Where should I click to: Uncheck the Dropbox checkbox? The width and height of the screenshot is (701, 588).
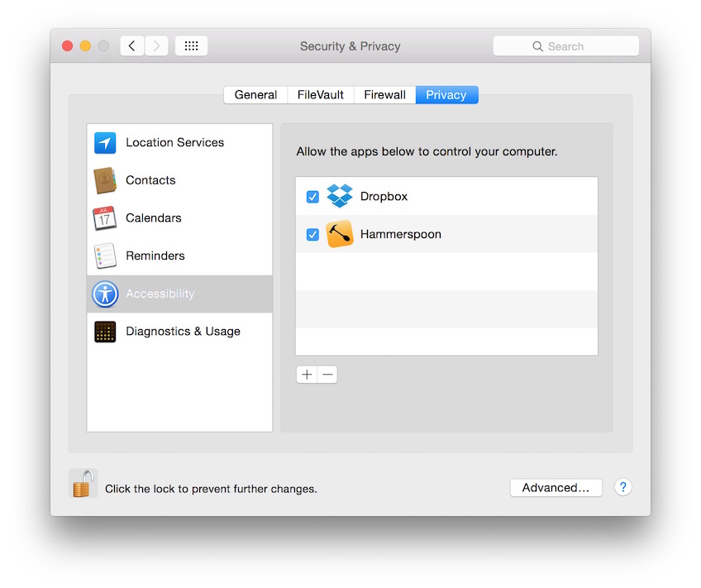312,197
